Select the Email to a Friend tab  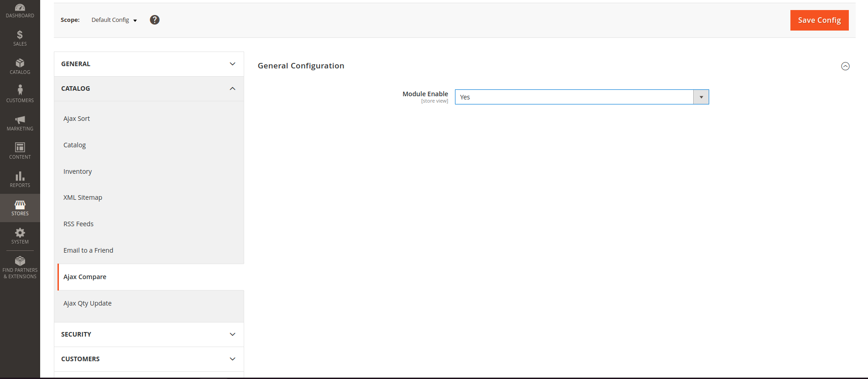[x=151, y=250]
